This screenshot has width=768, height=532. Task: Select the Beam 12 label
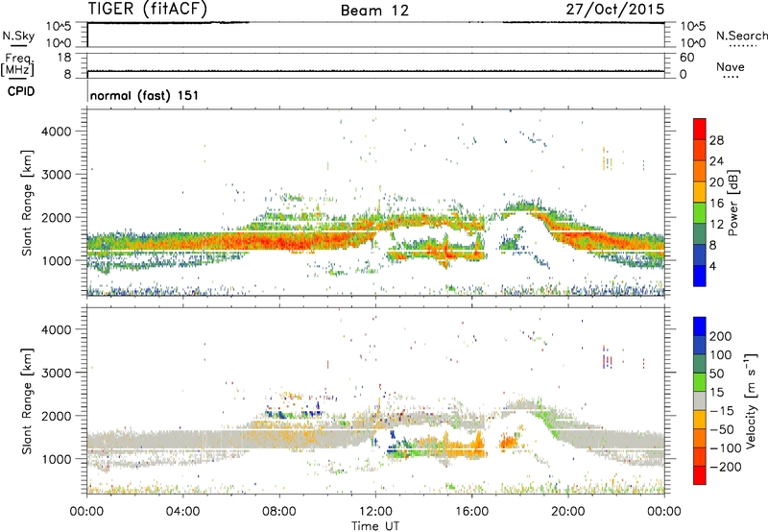click(374, 11)
